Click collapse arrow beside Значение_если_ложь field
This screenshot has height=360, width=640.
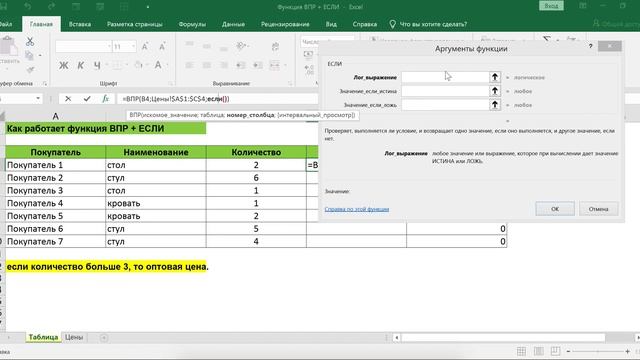tap(495, 105)
